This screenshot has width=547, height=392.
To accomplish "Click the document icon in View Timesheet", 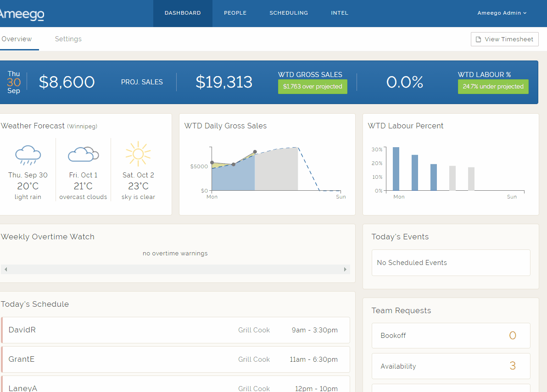I will [x=479, y=39].
